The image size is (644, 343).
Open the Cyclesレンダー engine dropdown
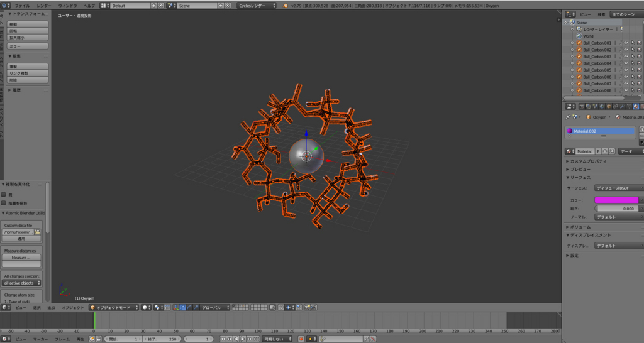257,5
